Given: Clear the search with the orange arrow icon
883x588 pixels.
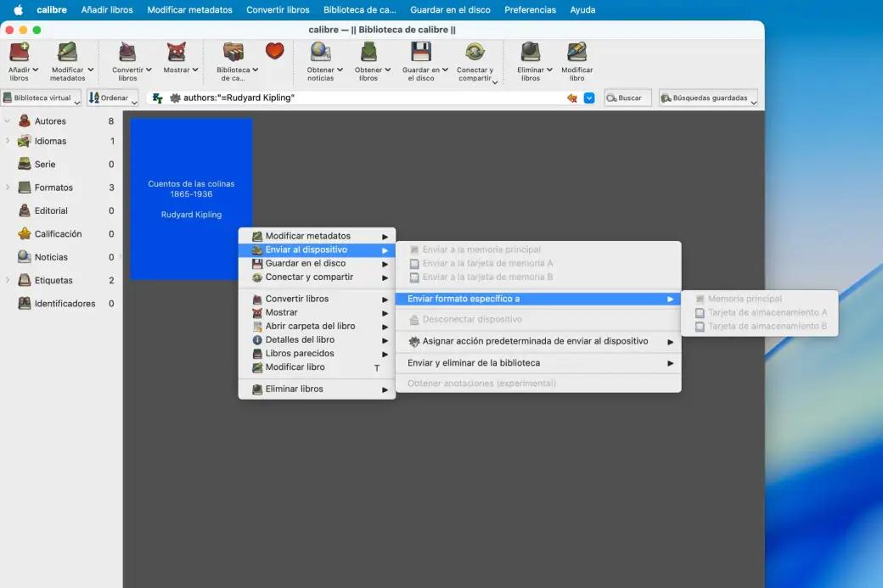Looking at the screenshot, I should click(572, 98).
